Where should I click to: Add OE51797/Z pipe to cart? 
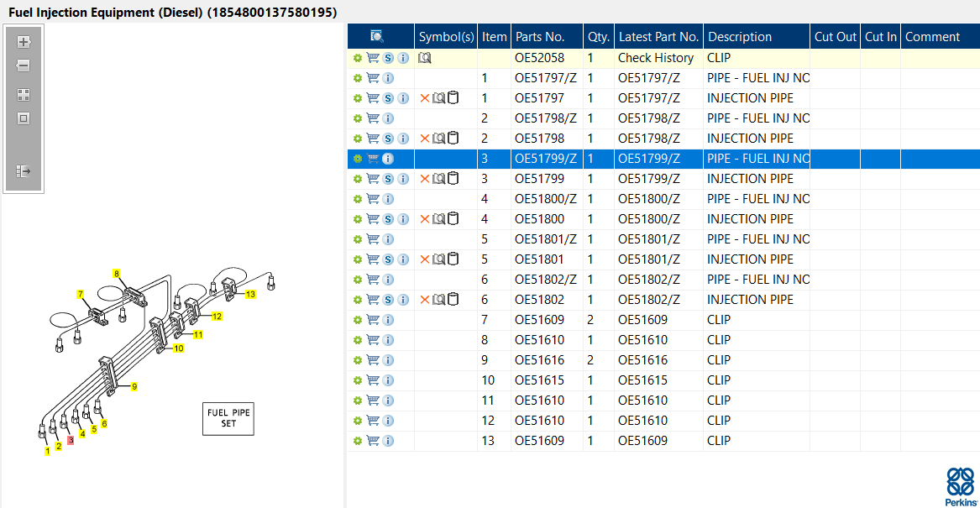click(x=373, y=78)
